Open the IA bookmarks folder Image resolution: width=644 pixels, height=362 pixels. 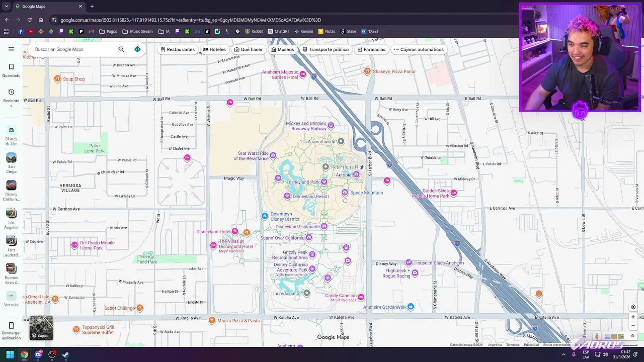pyautogui.click(x=164, y=31)
